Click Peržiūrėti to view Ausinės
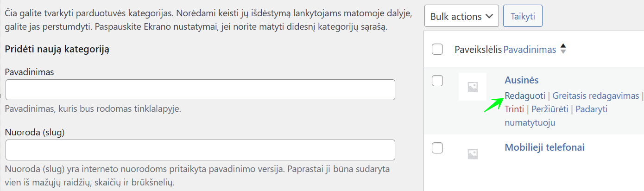 (x=551, y=109)
